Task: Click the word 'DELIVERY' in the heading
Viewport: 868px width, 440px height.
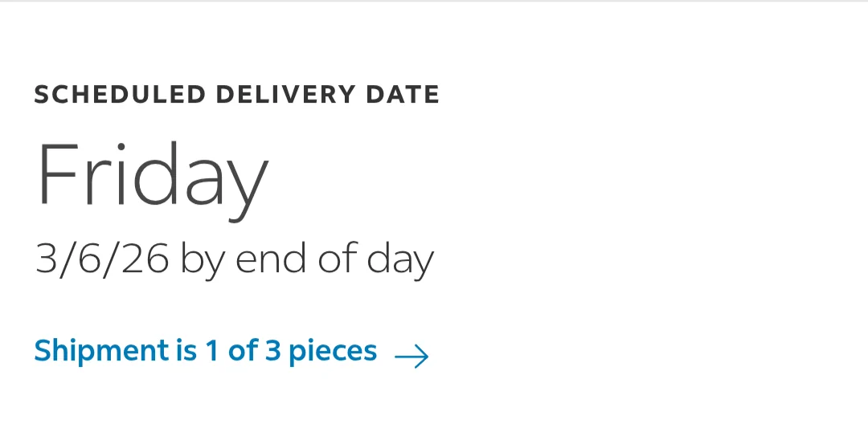Action: point(285,95)
